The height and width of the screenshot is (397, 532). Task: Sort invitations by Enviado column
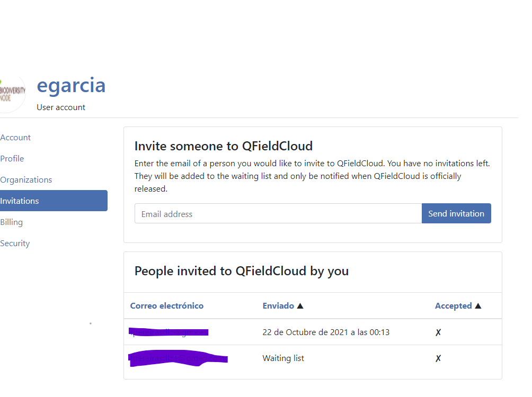[278, 306]
